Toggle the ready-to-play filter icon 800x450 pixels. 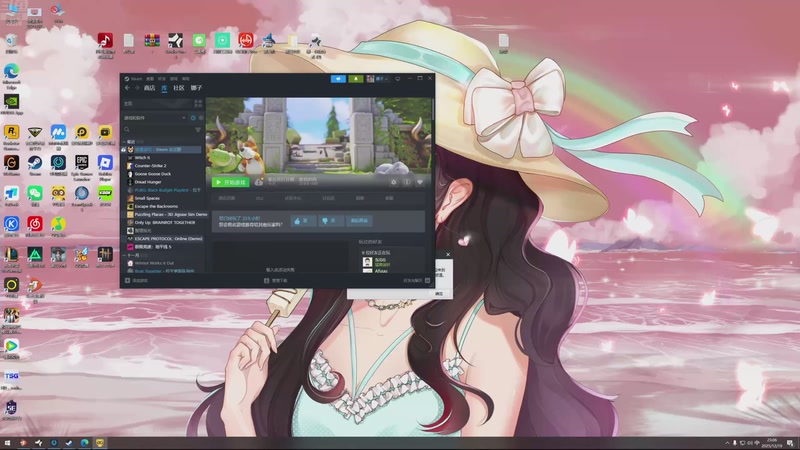point(201,118)
